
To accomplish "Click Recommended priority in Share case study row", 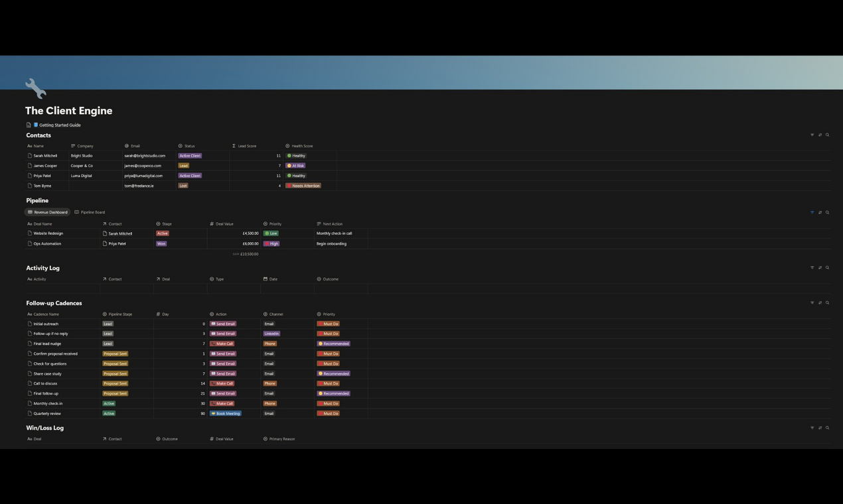I will coord(333,373).
